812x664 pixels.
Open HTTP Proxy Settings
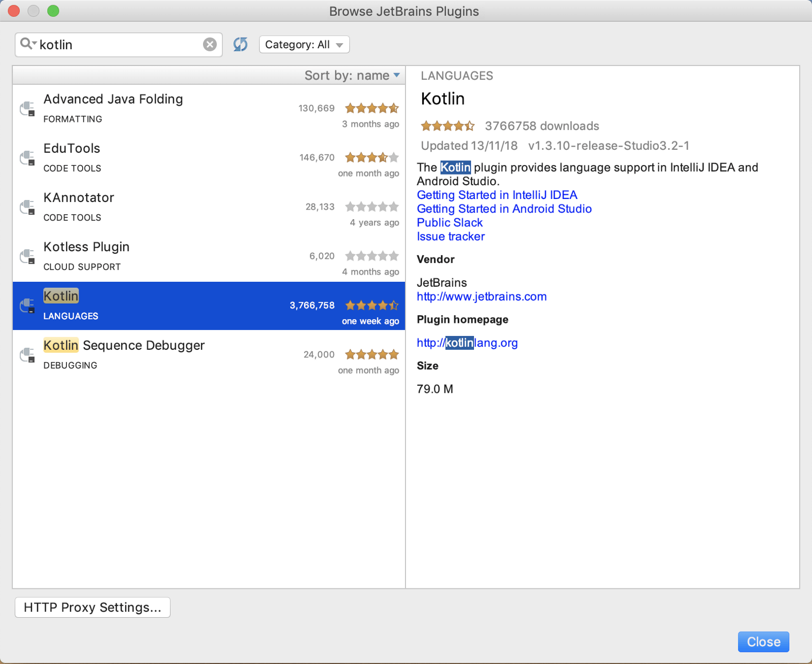coord(92,607)
